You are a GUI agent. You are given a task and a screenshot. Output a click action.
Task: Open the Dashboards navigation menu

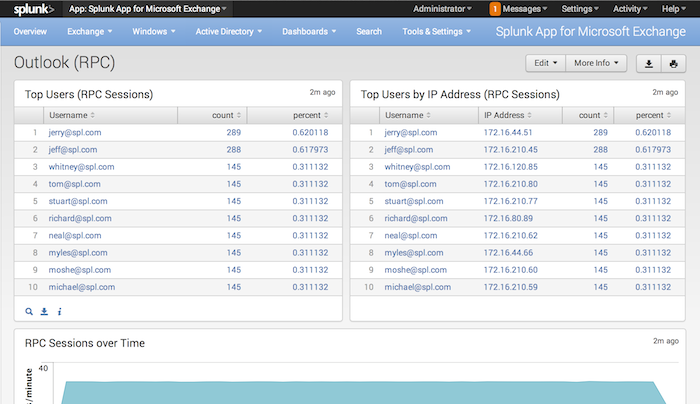coord(309,32)
